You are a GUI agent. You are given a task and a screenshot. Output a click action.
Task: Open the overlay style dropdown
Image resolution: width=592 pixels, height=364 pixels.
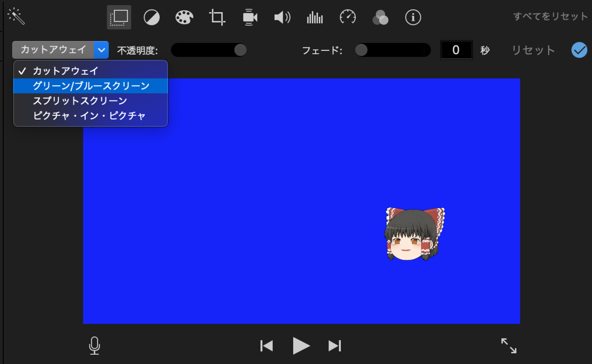point(102,50)
